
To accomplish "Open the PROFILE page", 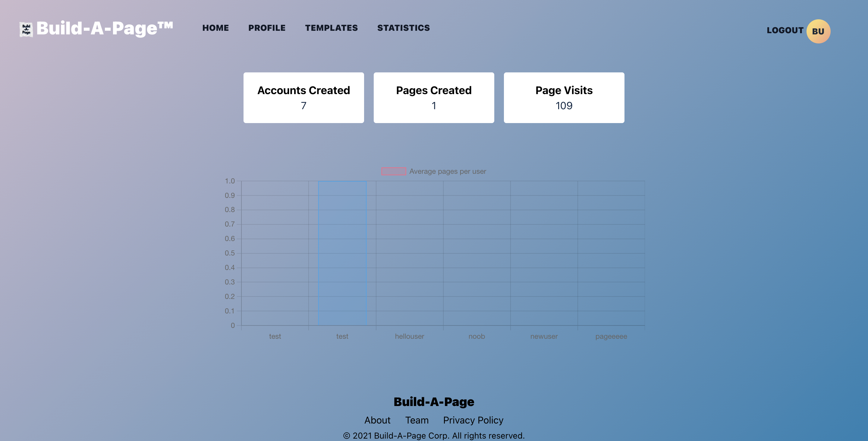I will [267, 28].
